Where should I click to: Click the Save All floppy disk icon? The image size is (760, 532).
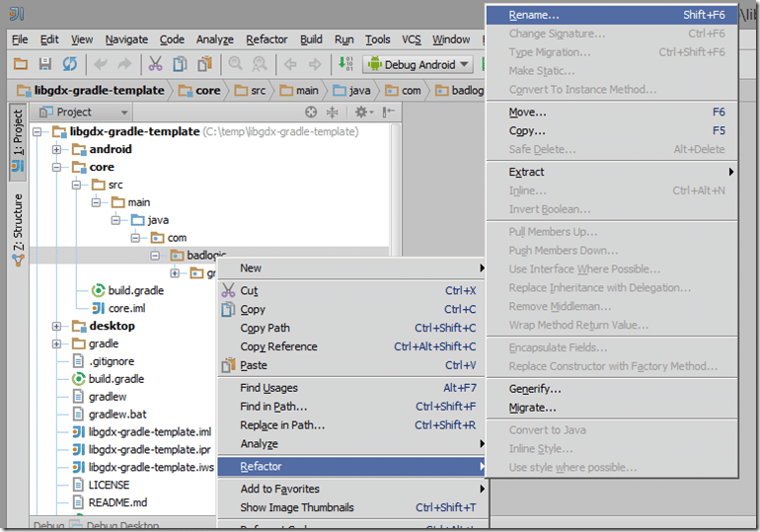point(45,64)
